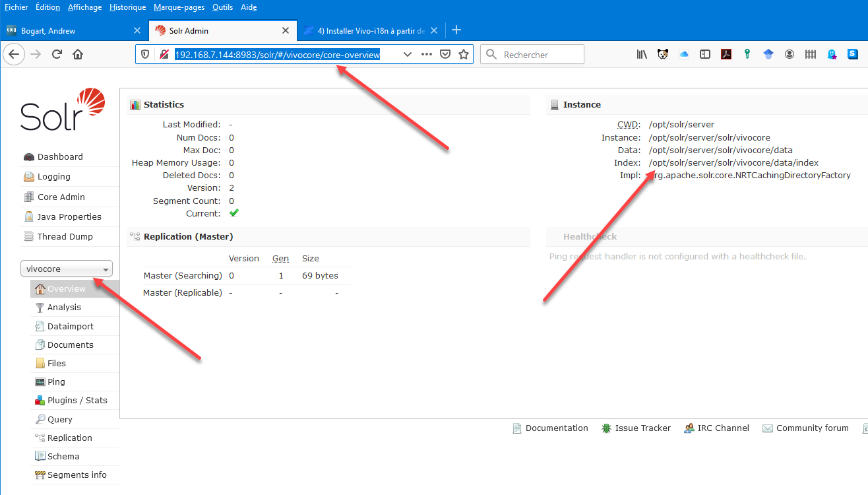Click the Issue Tracker bug icon
The height and width of the screenshot is (495, 868).
[x=606, y=428]
